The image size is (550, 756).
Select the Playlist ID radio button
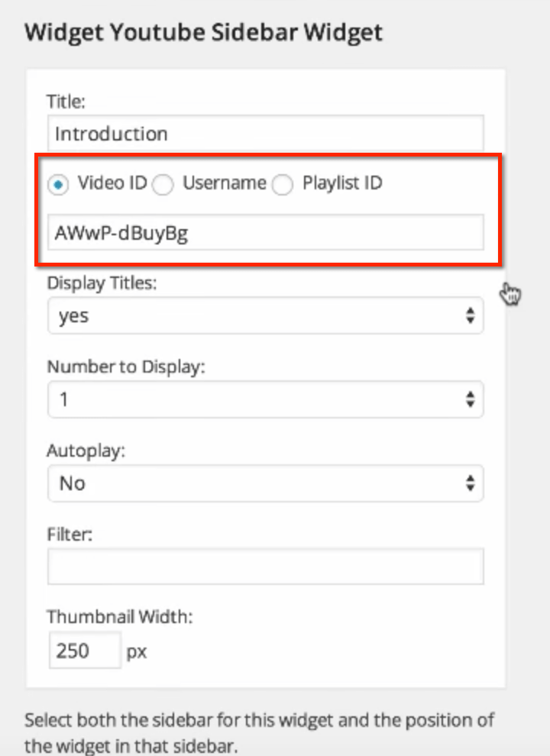click(x=282, y=185)
